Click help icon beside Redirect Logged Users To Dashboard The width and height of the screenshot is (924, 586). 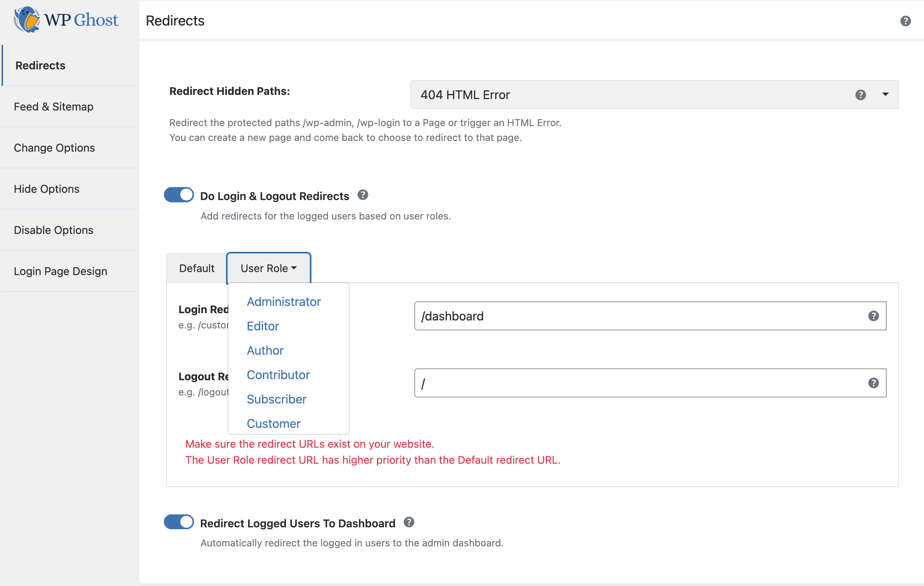click(409, 522)
